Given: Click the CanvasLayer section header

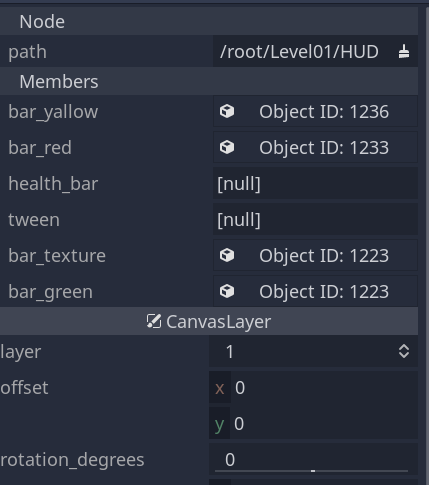Looking at the screenshot, I should [x=209, y=321].
